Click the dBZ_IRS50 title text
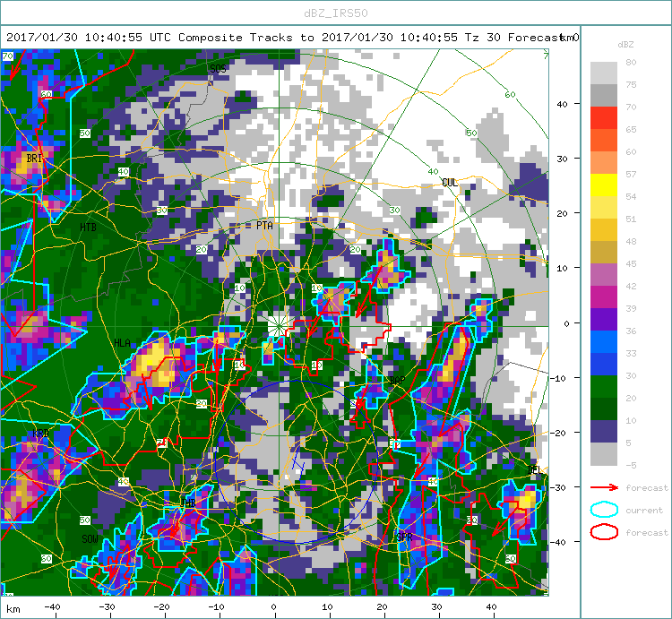This screenshot has width=672, height=619. coord(336,13)
